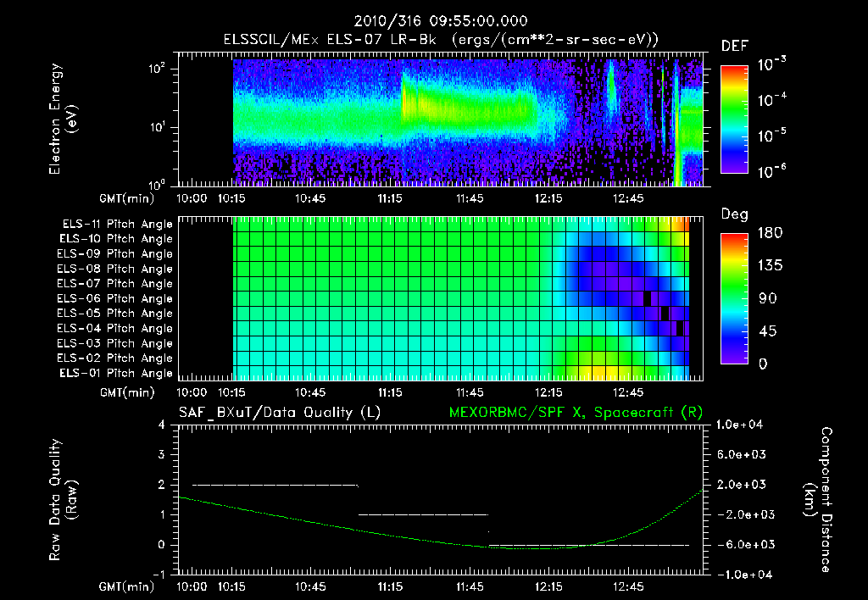
Task: Click the DEF color bar of spectrogram
Action: pyautogui.click(x=734, y=119)
